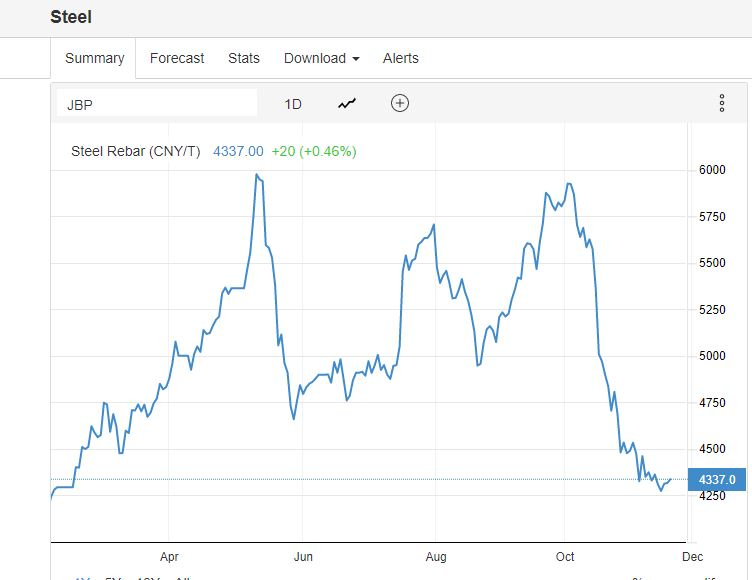Image resolution: width=752 pixels, height=580 pixels.
Task: Click the 6000 price axis label
Action: [712, 170]
